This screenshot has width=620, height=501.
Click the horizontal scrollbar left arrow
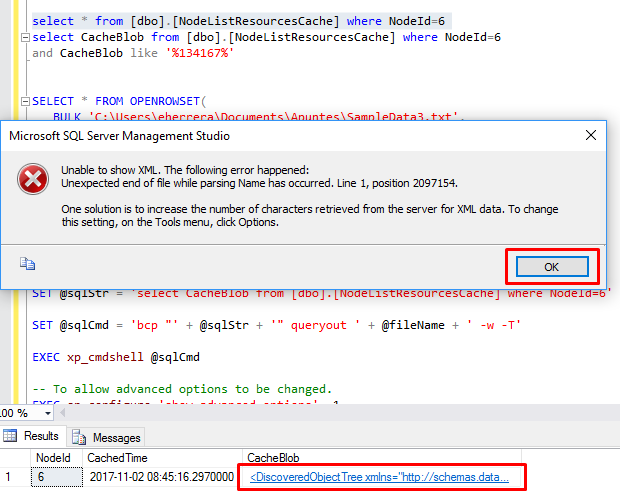(x=62, y=413)
